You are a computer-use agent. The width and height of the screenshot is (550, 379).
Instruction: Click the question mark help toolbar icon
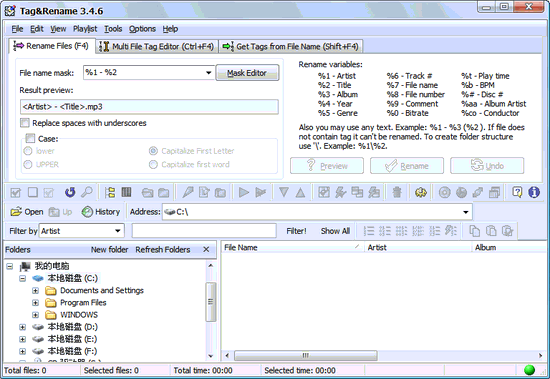[x=517, y=192]
